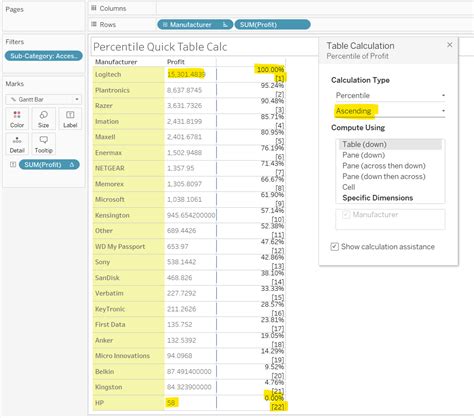Open the Gantt Bar mark type dropdown
The image size is (474, 418).
pos(43,99)
